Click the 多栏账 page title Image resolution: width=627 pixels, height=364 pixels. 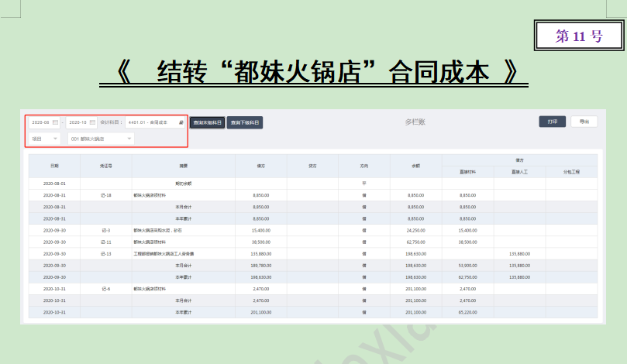(x=415, y=122)
